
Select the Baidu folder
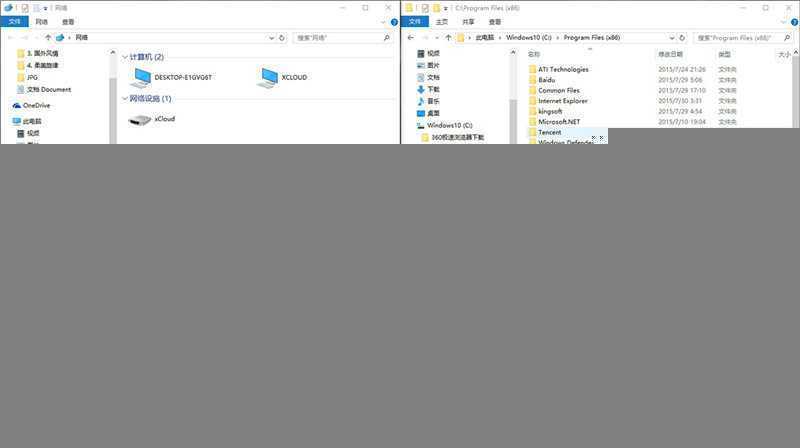point(542,80)
